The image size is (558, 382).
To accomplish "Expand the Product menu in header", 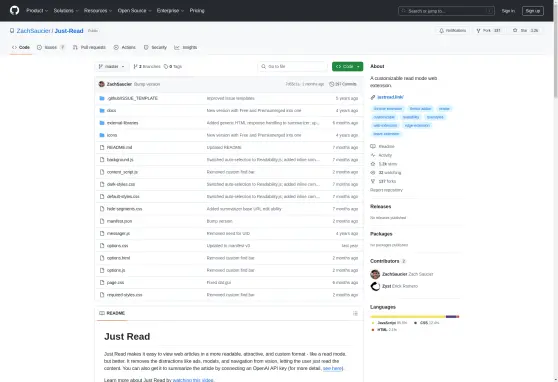I will pos(37,11).
